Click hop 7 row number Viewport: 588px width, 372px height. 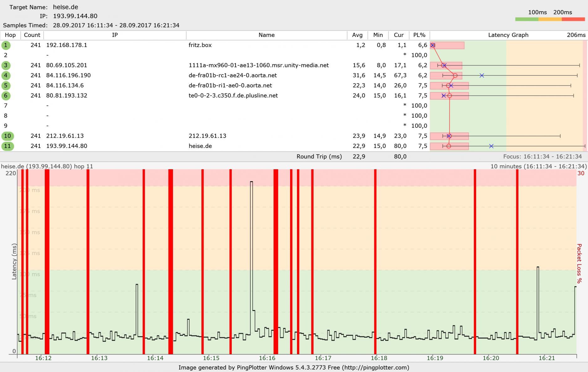[6, 105]
